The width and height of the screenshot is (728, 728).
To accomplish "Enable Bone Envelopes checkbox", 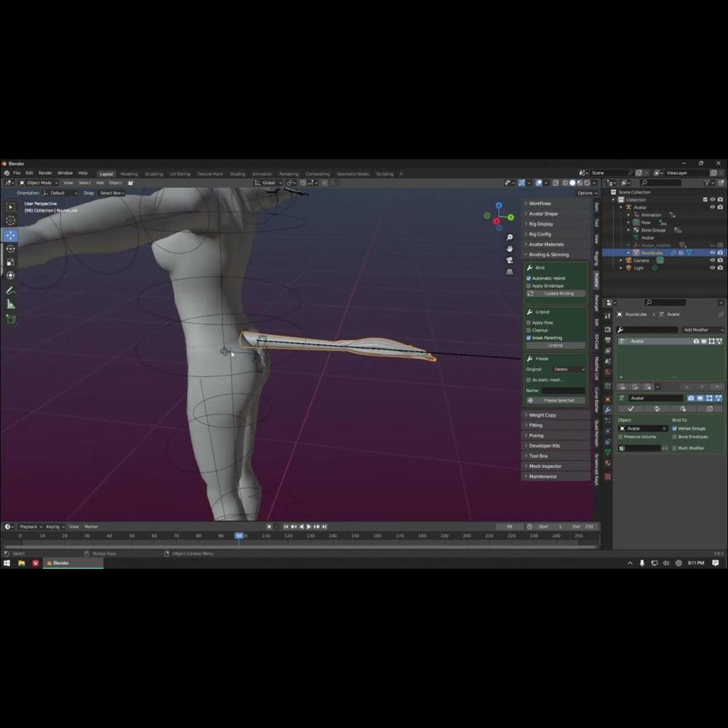I will (x=674, y=437).
